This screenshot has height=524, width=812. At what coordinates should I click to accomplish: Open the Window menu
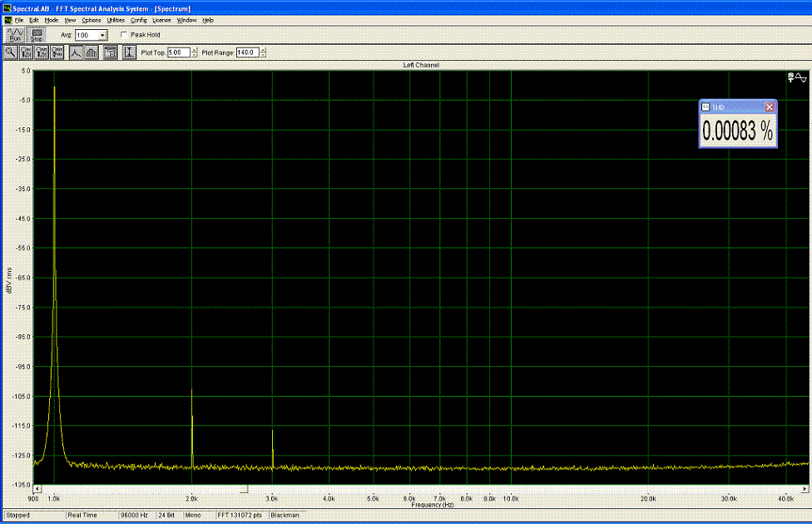coord(186,20)
